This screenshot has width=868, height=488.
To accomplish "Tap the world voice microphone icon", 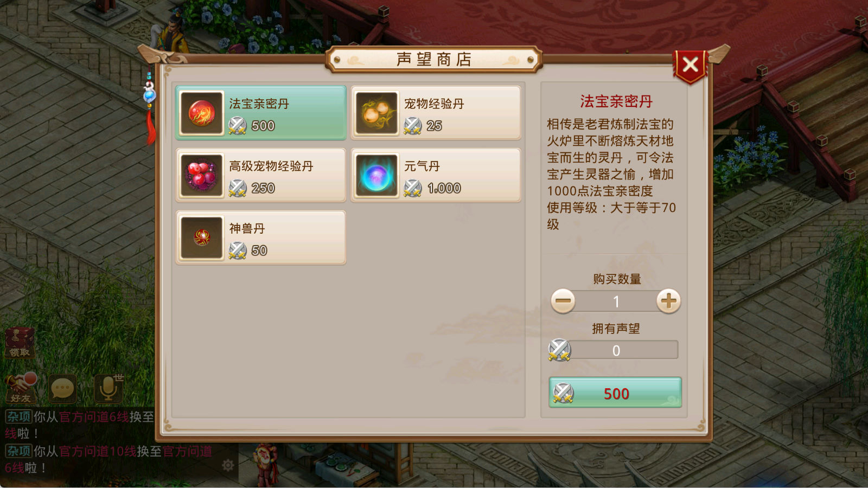I will click(x=108, y=388).
